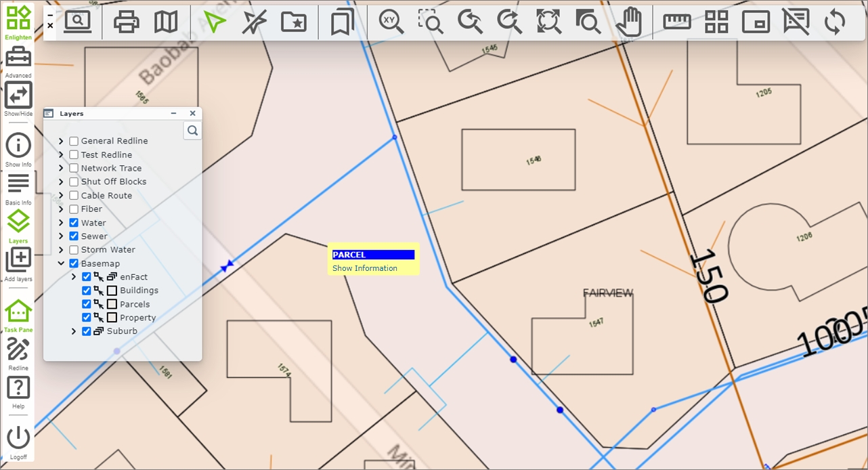Enable the Fiber layer checkbox

pos(74,209)
